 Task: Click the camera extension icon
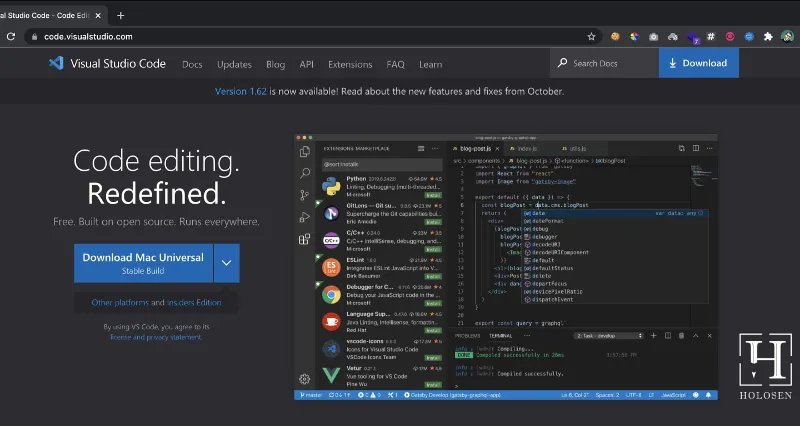(654, 37)
